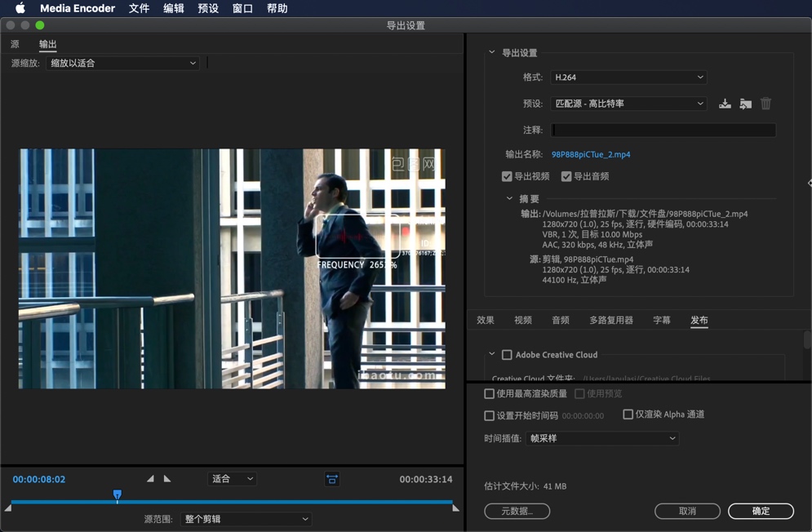The width and height of the screenshot is (812, 532).
Task: Import a preset using the folder icon
Action: point(745,104)
